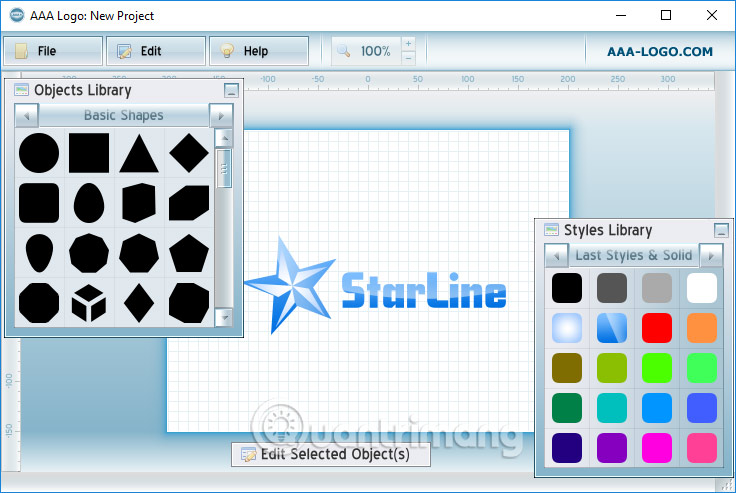This screenshot has height=493, width=736.
Task: Select the rounded square shape
Action: pyautogui.click(x=39, y=203)
